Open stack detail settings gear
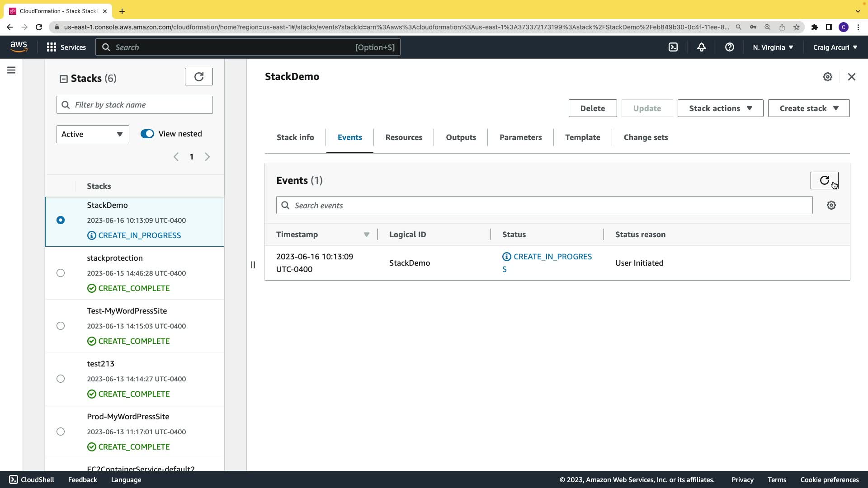868x488 pixels. point(827,77)
